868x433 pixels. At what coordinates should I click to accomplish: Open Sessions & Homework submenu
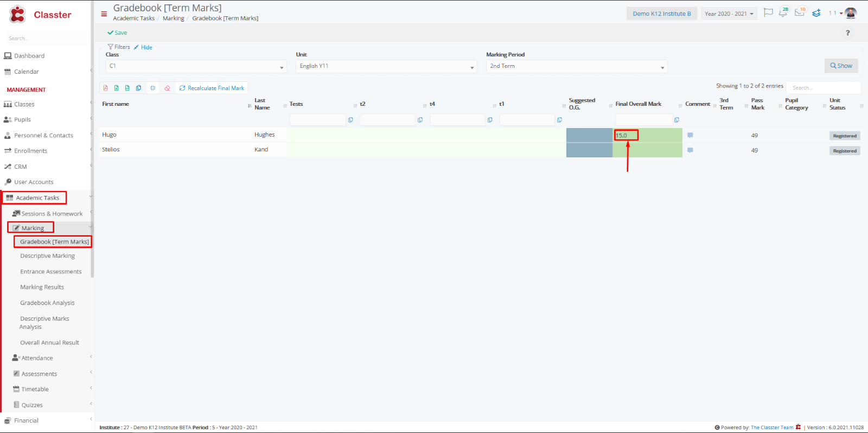coord(52,214)
